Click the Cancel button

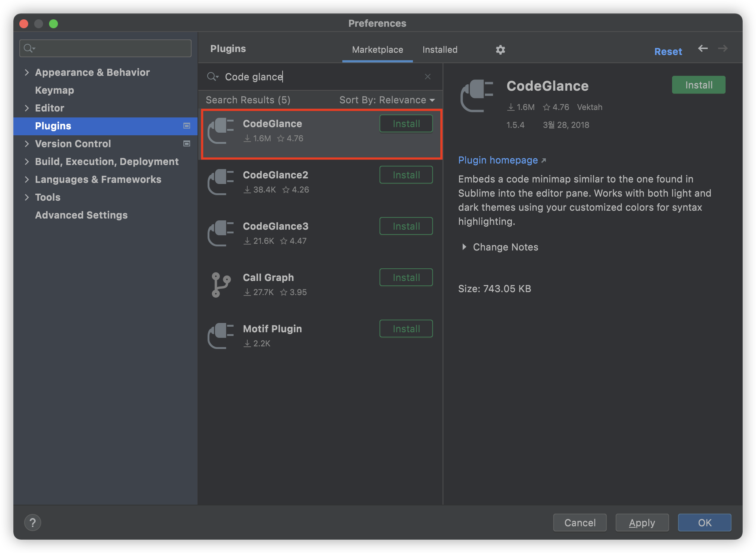tap(580, 523)
